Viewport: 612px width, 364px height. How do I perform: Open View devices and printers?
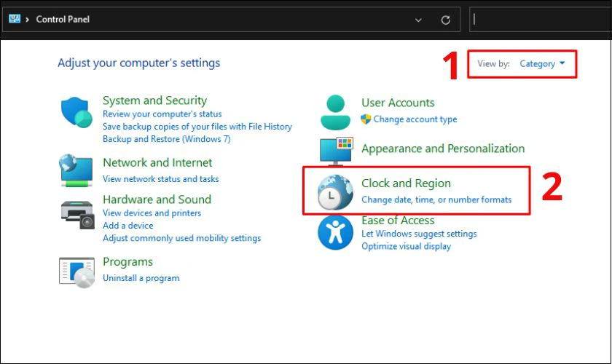pos(152,213)
